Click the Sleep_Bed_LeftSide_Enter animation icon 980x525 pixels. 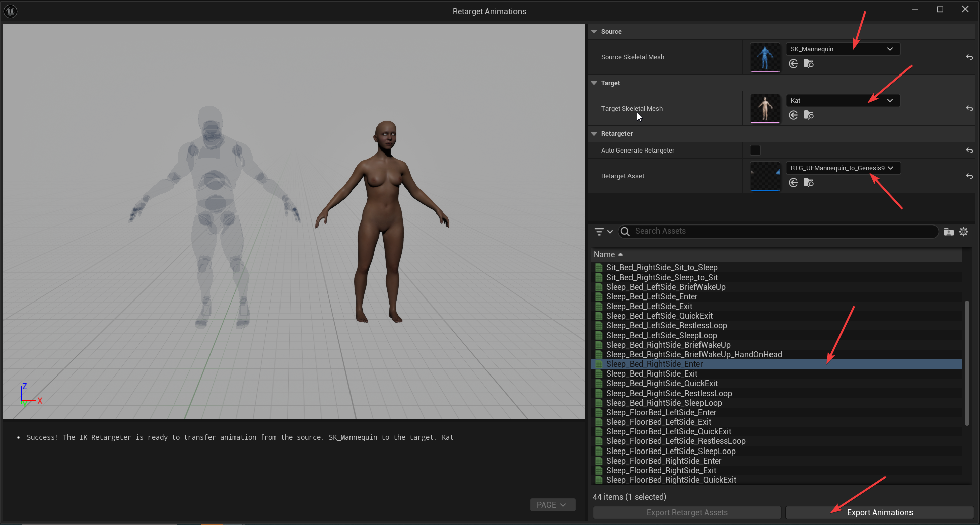[599, 297]
